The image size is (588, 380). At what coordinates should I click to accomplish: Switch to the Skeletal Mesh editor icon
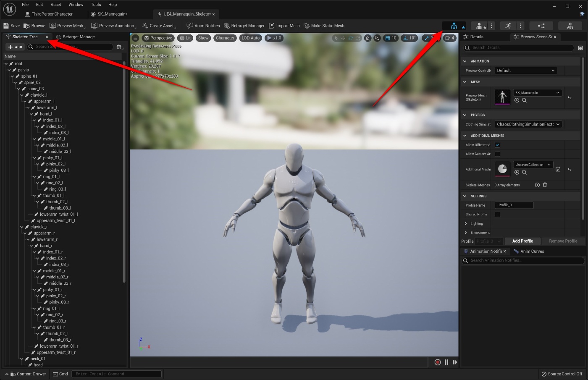[479, 26]
